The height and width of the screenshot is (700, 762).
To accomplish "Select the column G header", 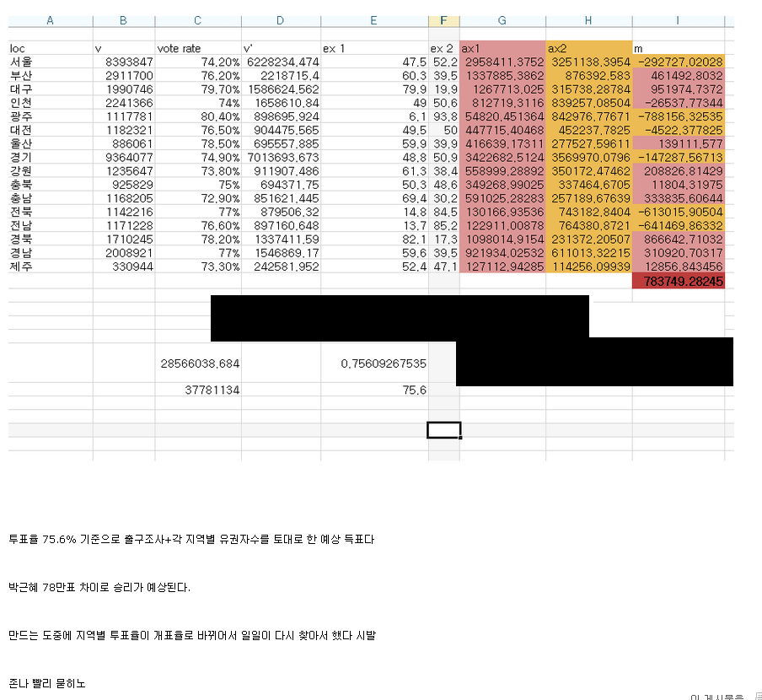I will coord(502,20).
